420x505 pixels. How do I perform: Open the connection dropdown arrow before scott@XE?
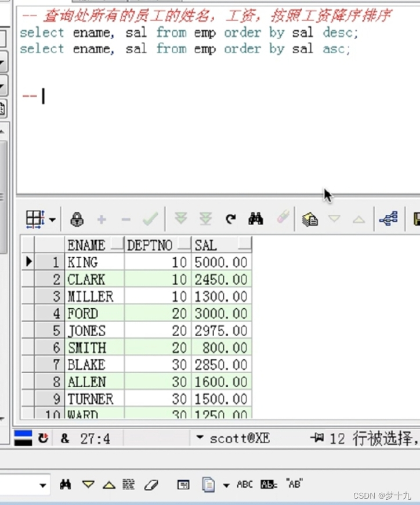pos(200,437)
